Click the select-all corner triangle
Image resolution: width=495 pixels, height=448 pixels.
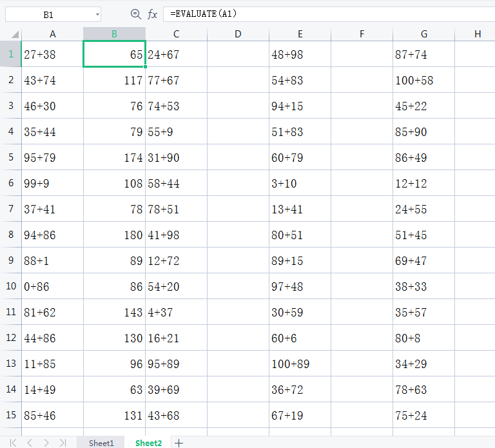(15, 34)
